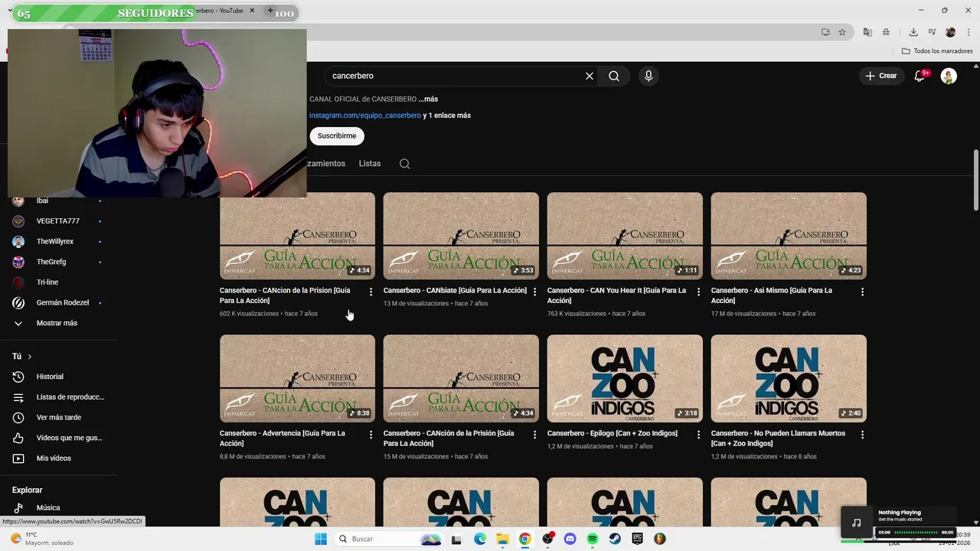The width and height of the screenshot is (980, 551).
Task: Play the CANbiate video thumbnail
Action: [x=461, y=236]
